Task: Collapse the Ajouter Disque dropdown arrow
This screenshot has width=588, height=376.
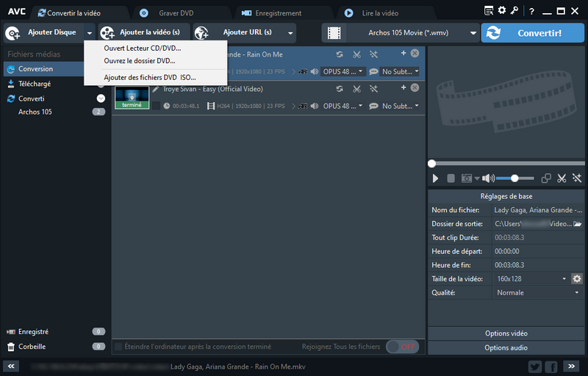Action: 90,33
